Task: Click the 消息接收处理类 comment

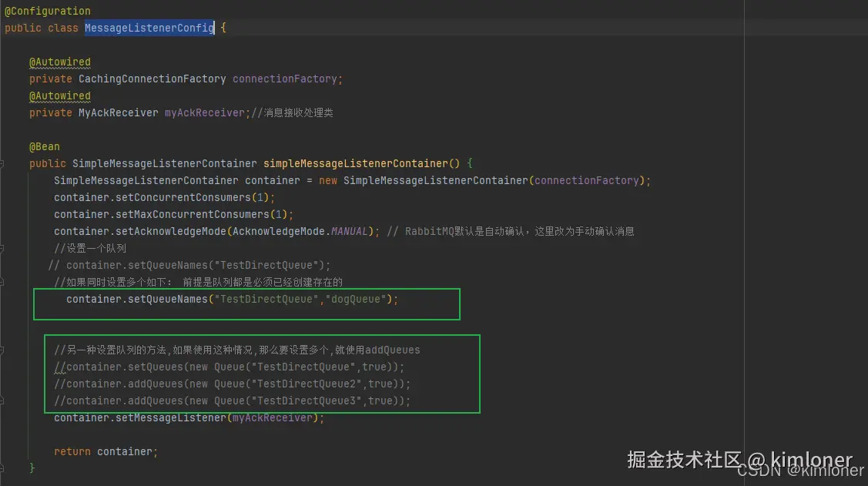Action: pos(293,113)
